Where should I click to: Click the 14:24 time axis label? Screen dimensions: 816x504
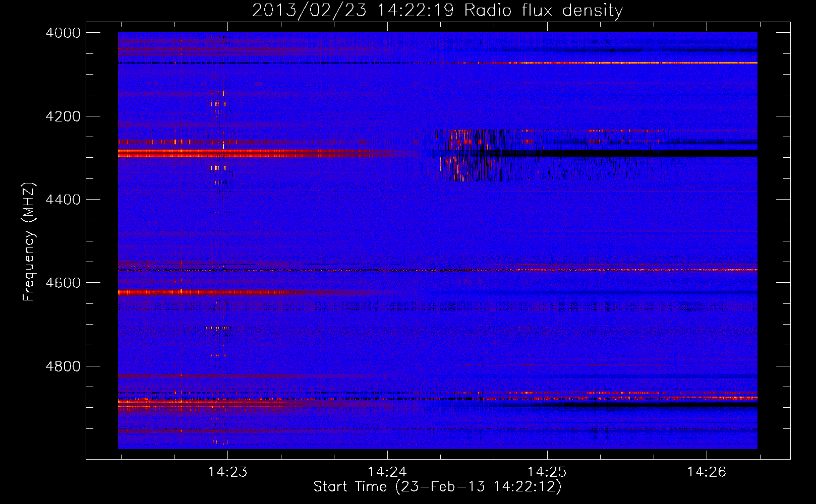(x=387, y=472)
